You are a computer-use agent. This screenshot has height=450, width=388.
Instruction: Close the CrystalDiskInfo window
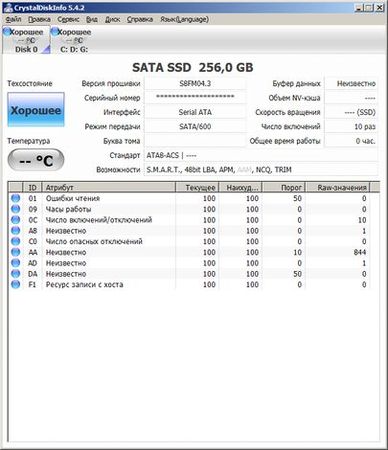pyautogui.click(x=379, y=7)
